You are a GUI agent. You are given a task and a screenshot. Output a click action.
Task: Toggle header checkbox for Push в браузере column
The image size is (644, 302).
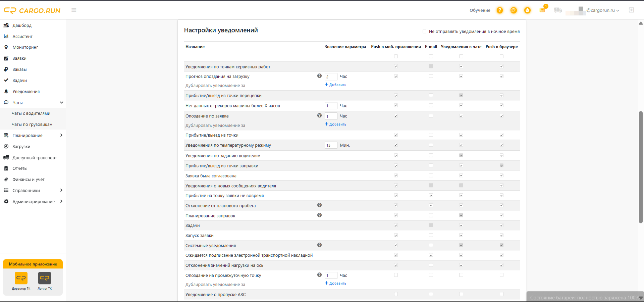point(501,56)
